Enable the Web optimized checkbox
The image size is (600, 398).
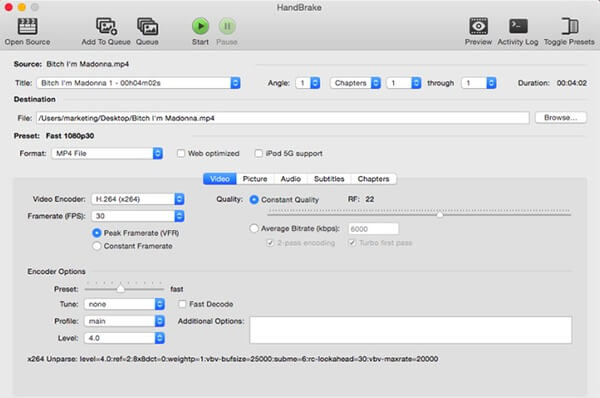181,153
